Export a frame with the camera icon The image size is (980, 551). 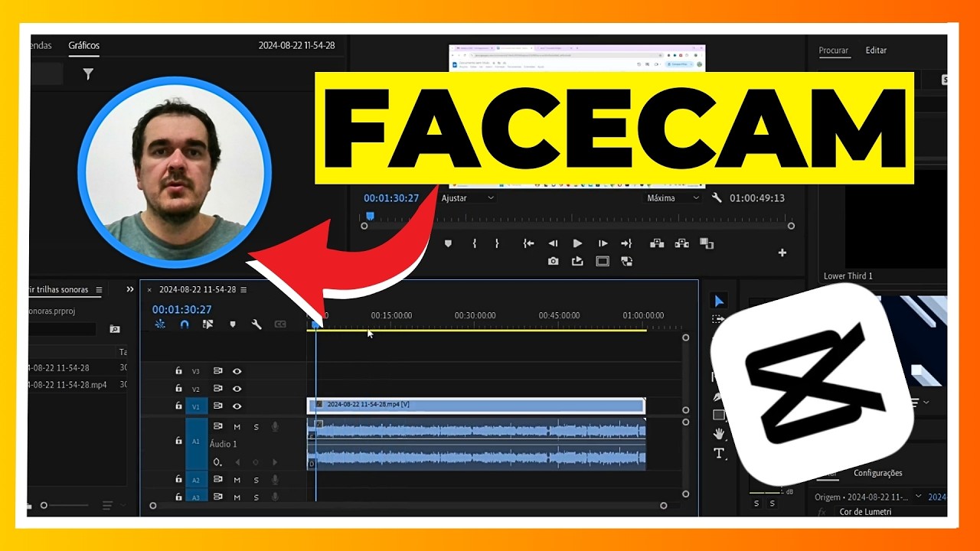pyautogui.click(x=553, y=262)
